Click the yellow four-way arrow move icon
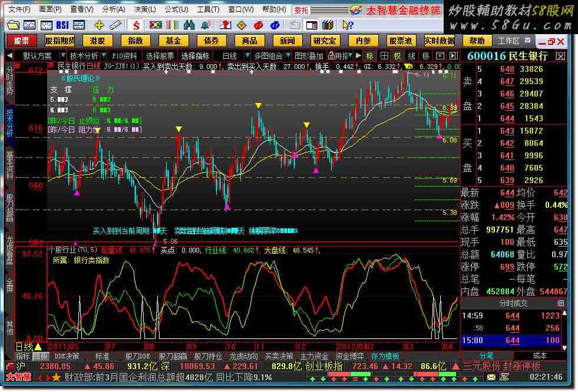 click(99, 25)
